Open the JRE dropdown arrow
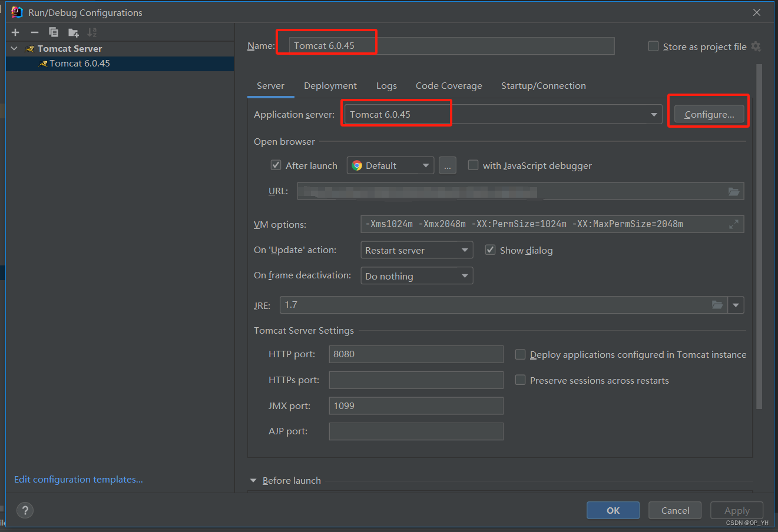This screenshot has height=532, width=778. point(736,305)
